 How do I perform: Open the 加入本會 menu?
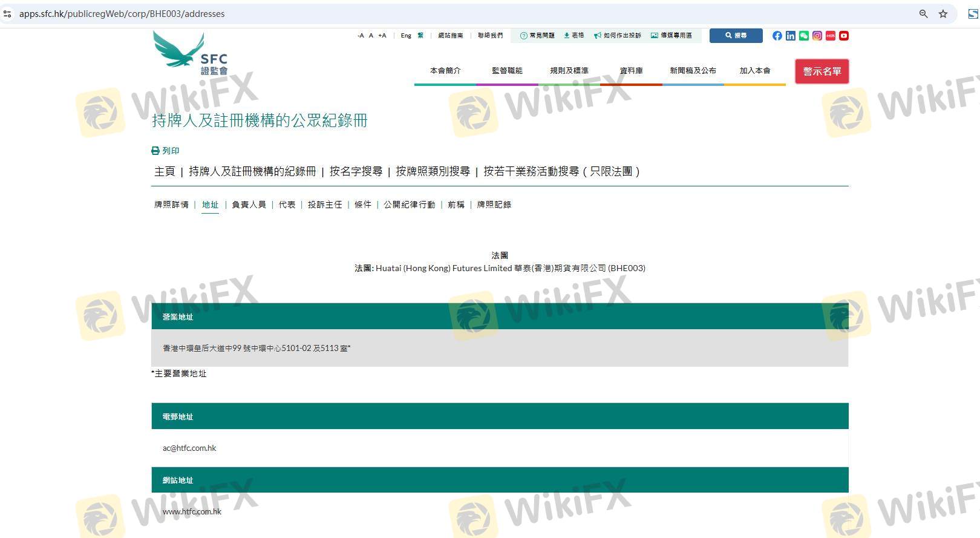coord(755,71)
